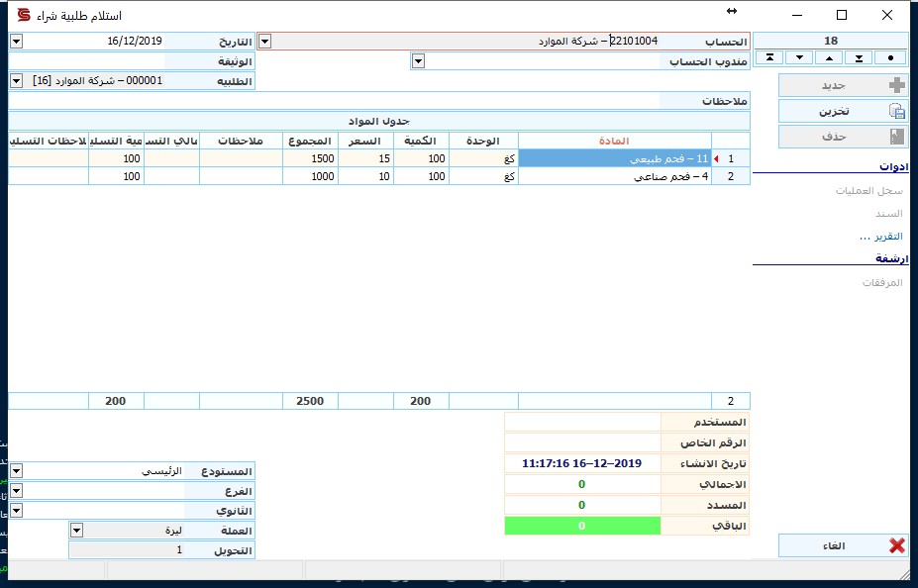Select the فحم صناعي row in table
This screenshot has height=588, width=918.
(379, 176)
